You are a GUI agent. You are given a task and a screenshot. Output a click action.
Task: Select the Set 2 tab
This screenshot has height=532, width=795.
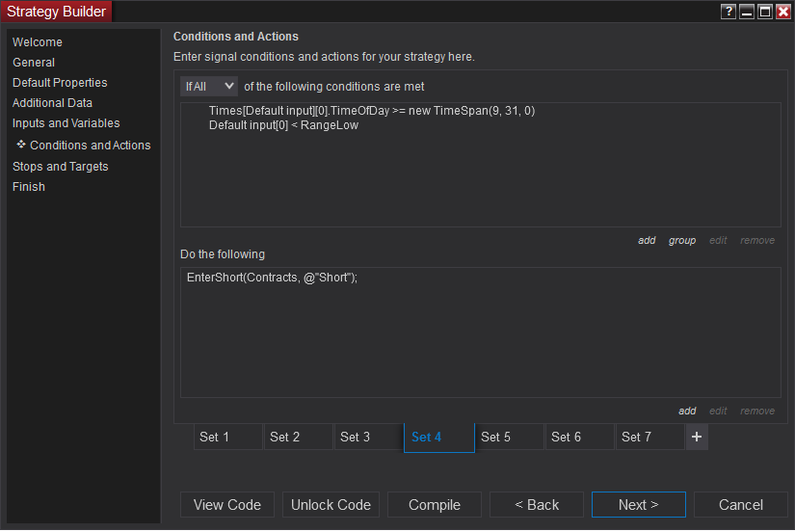(298, 437)
